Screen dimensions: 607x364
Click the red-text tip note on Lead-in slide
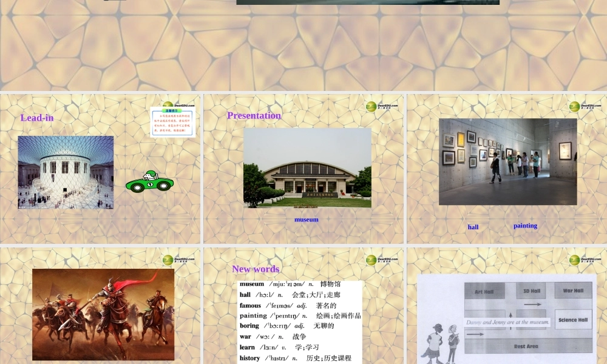click(173, 122)
